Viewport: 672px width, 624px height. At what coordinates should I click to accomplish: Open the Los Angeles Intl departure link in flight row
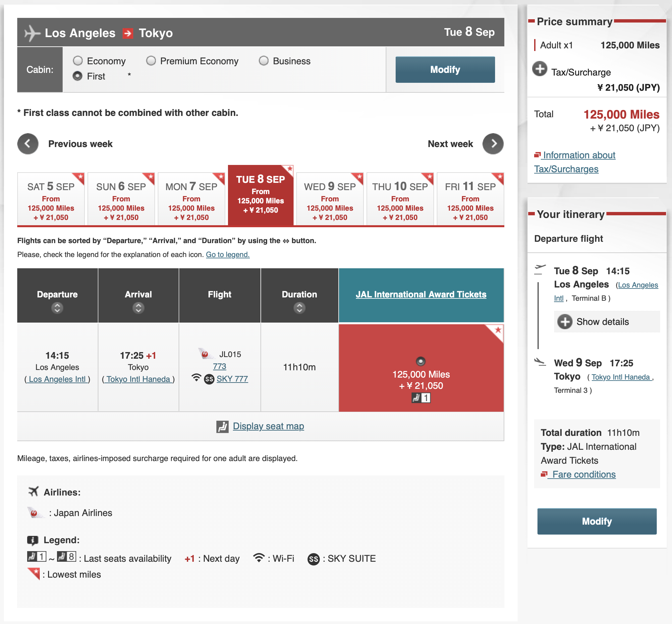coord(57,379)
